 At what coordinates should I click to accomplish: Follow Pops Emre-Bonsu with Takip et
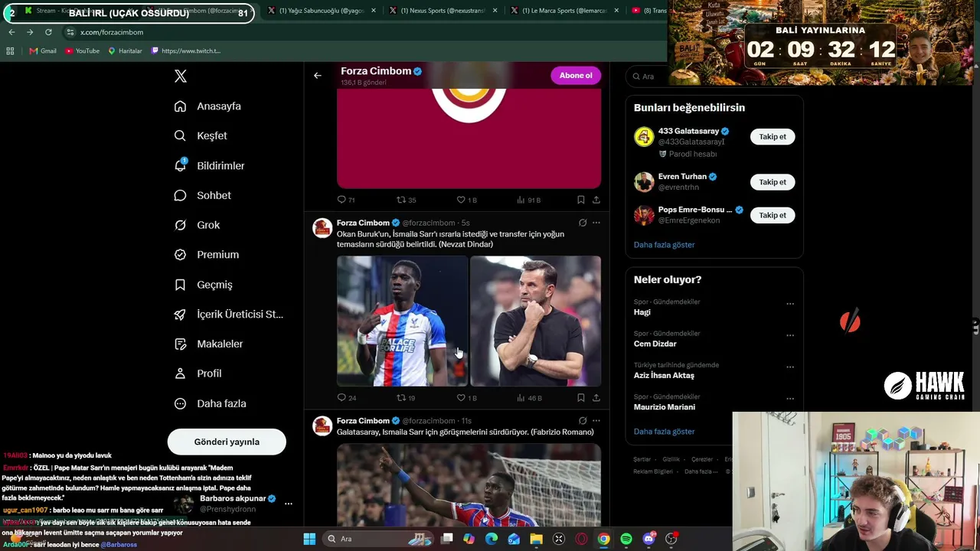(773, 215)
